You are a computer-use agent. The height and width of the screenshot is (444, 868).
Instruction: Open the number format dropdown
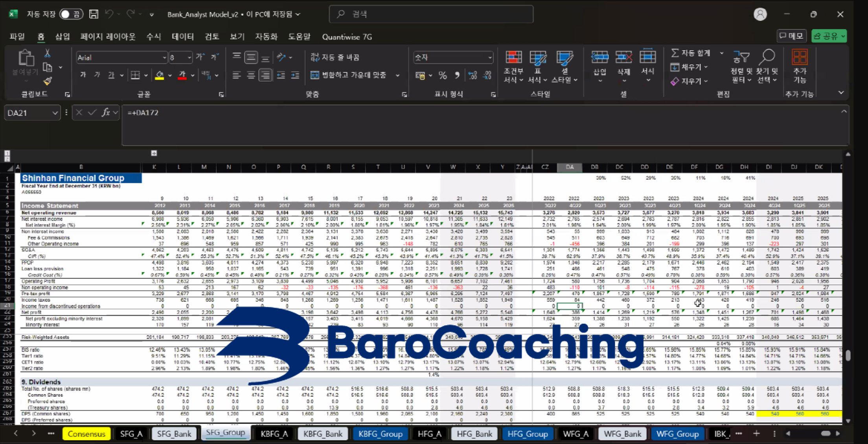coord(490,58)
